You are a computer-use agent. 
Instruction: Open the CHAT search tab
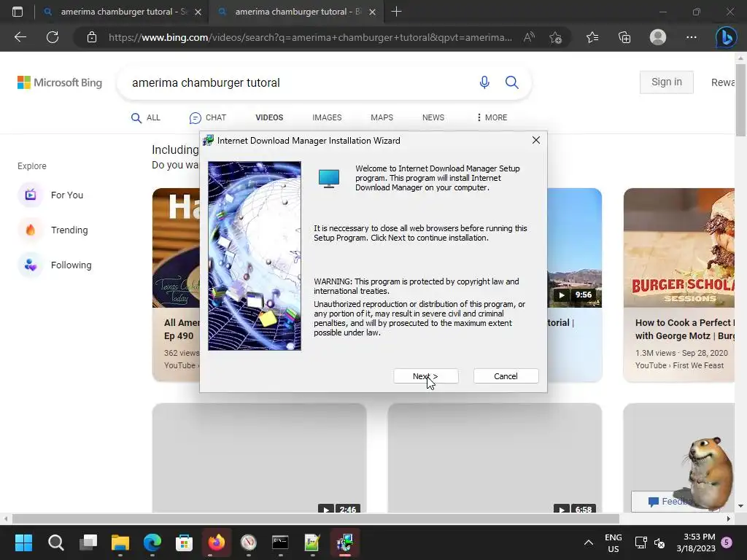click(208, 117)
